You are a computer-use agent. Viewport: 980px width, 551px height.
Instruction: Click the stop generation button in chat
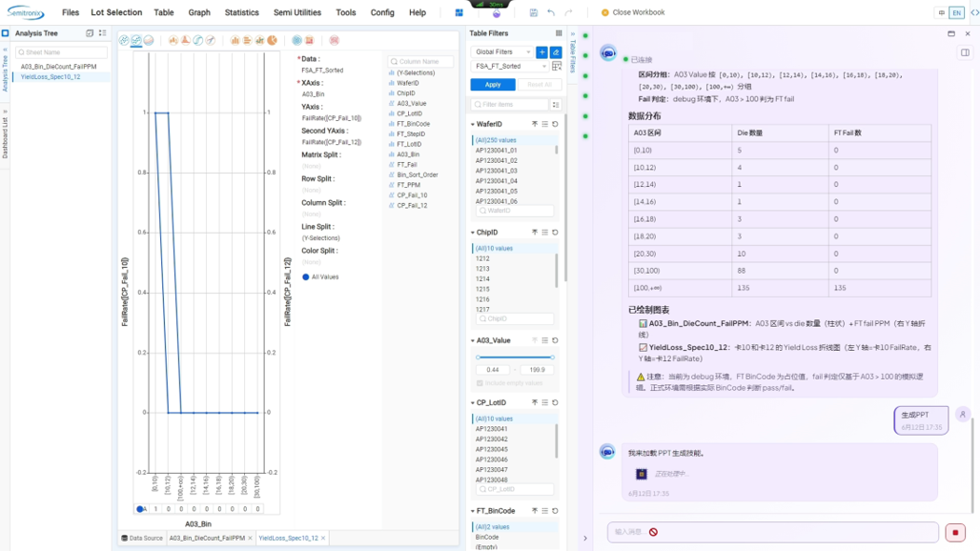955,532
